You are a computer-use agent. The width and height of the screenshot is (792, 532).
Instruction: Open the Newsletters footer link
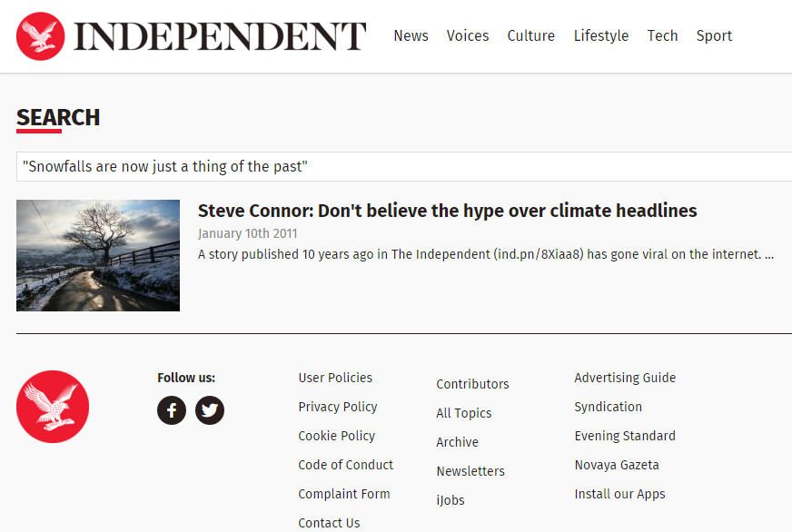470,471
